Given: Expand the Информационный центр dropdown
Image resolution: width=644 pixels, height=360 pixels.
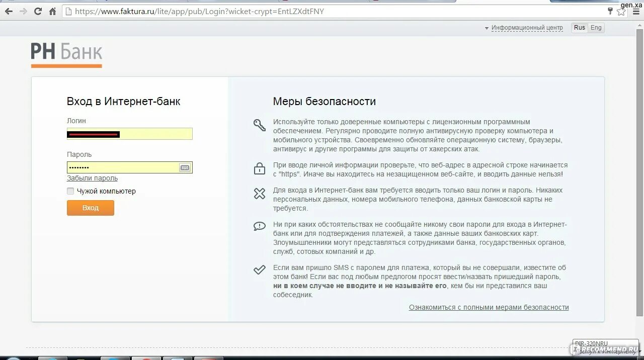Looking at the screenshot, I should click(524, 28).
